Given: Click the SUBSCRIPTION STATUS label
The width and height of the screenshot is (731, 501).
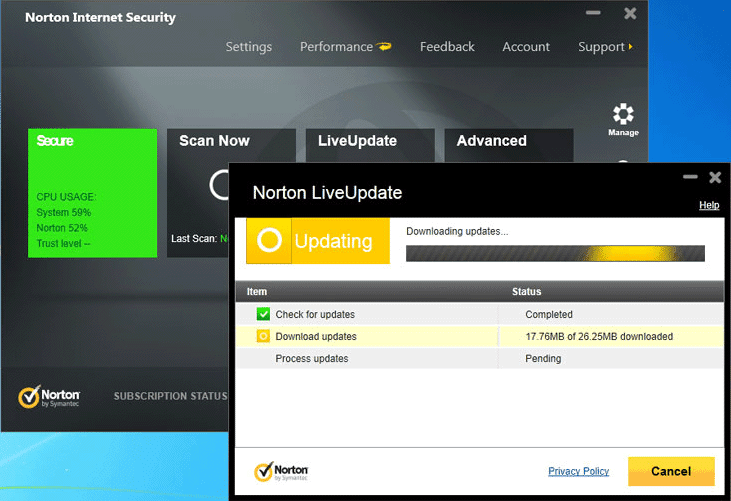Looking at the screenshot, I should [x=171, y=396].
